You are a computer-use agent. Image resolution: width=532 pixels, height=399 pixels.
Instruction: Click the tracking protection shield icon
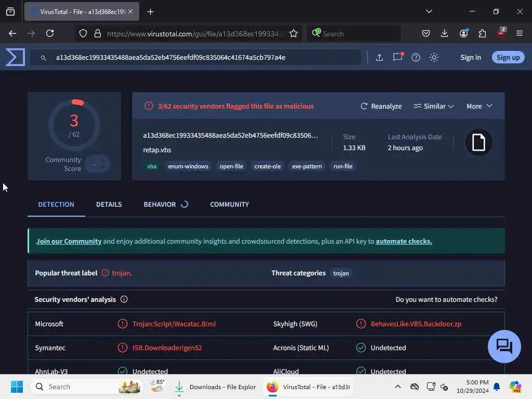click(83, 34)
